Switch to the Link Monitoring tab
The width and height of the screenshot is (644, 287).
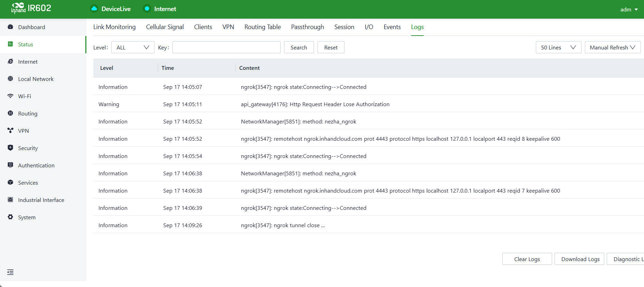(x=114, y=27)
